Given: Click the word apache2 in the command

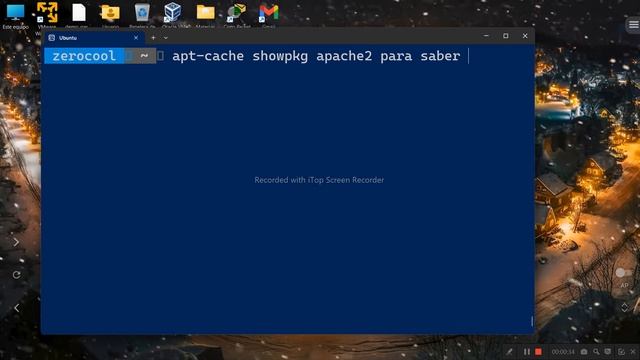Looking at the screenshot, I should point(344,56).
